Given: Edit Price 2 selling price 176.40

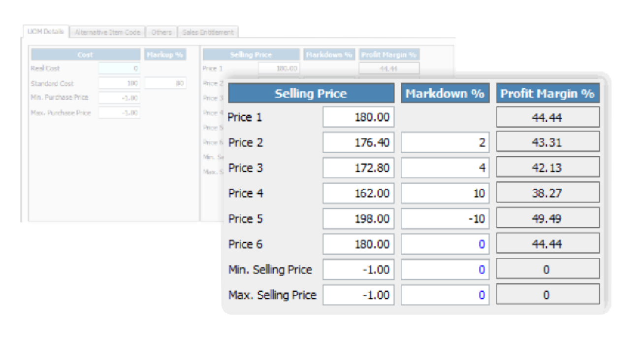Looking at the screenshot, I should [x=358, y=142].
